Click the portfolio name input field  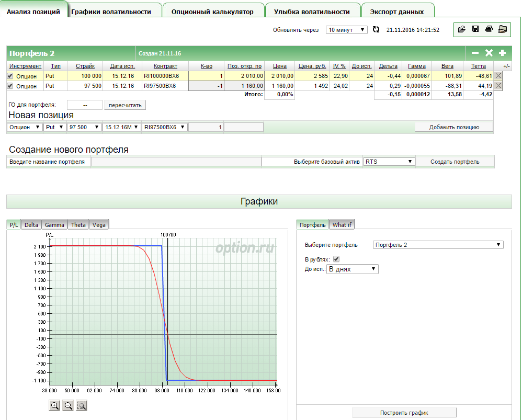176,162
